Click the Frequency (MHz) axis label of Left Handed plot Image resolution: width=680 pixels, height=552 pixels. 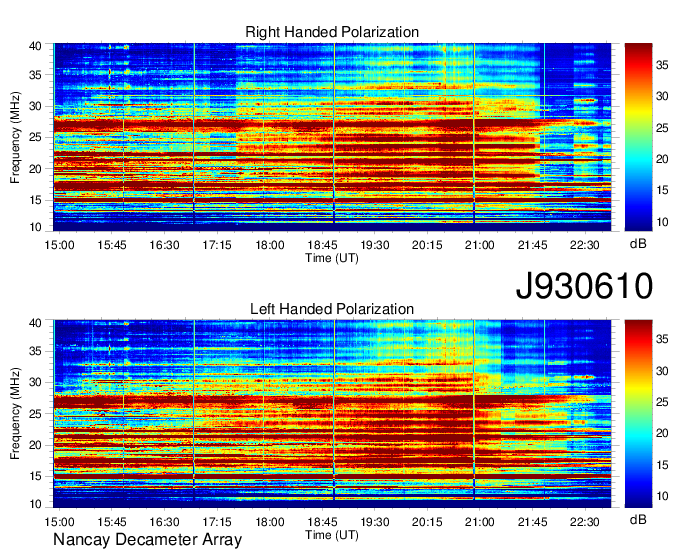(x=15, y=414)
